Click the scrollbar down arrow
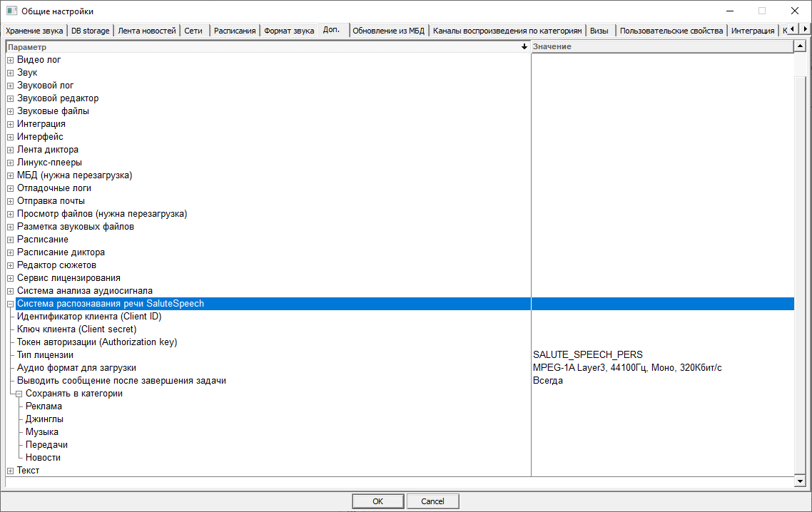 (x=800, y=481)
